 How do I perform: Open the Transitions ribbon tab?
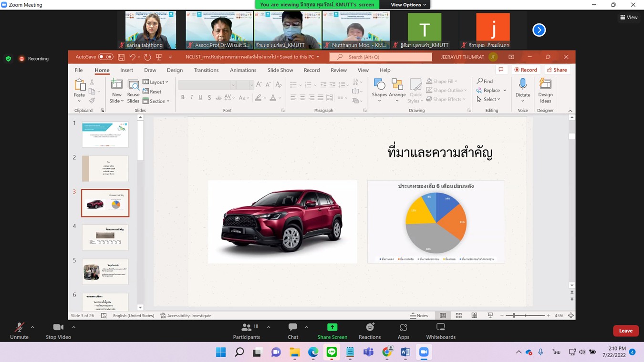[206, 70]
